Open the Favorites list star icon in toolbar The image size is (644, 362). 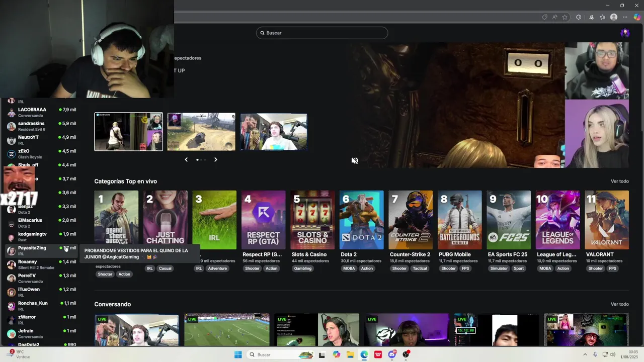pos(602,17)
